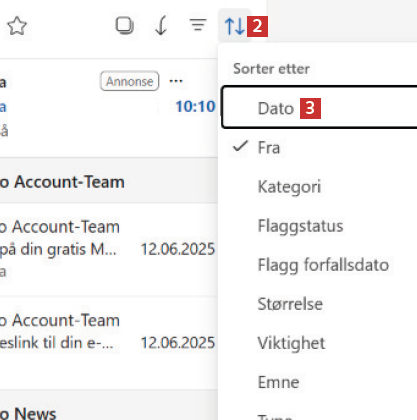
Task: Open the three-dots menu on ad message
Action: [176, 81]
